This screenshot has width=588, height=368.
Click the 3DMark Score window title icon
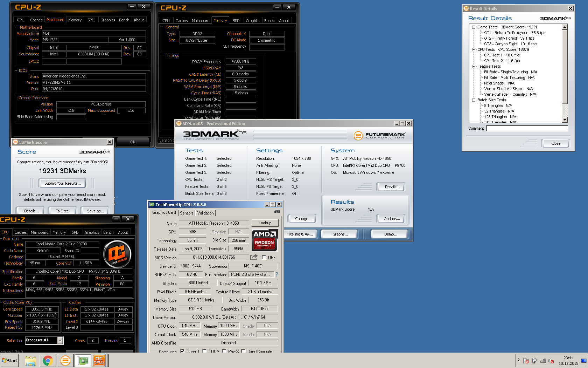[15, 142]
